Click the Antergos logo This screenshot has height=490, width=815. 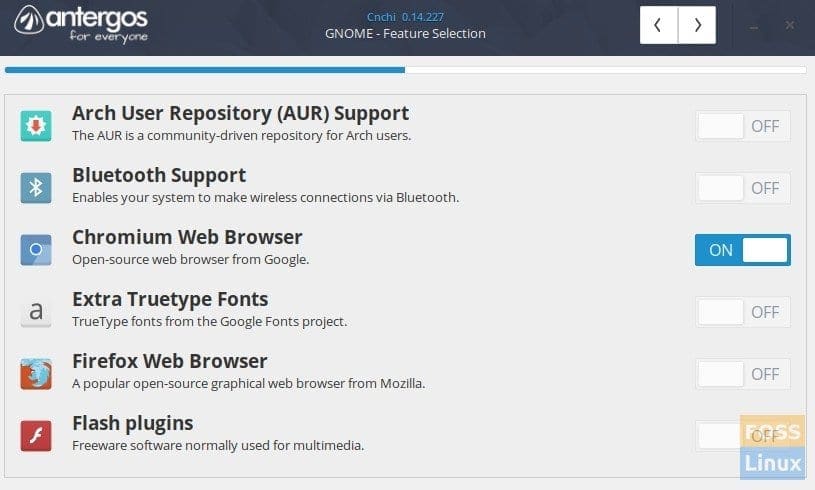[x=81, y=24]
